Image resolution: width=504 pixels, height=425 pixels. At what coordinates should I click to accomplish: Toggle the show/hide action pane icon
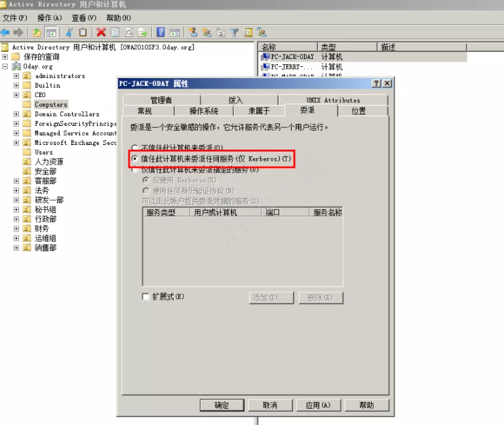point(174,33)
